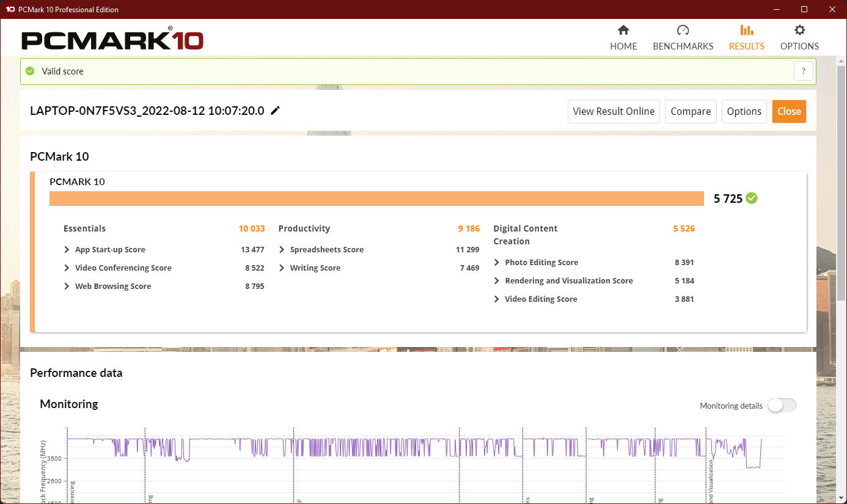
Task: Click the orange PCMark 10 score bar
Action: pyautogui.click(x=376, y=199)
